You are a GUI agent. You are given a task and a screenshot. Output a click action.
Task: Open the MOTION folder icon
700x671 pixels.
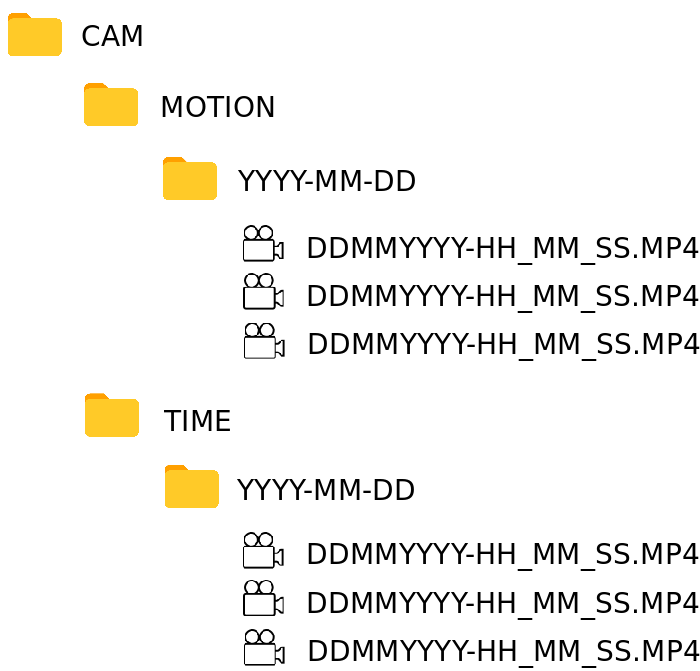coord(111,104)
